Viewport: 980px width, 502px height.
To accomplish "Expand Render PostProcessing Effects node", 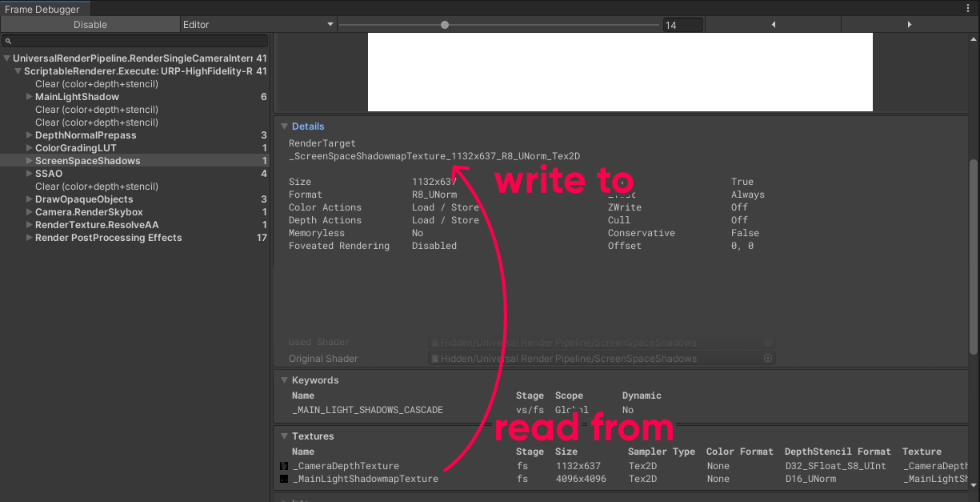I will point(30,238).
